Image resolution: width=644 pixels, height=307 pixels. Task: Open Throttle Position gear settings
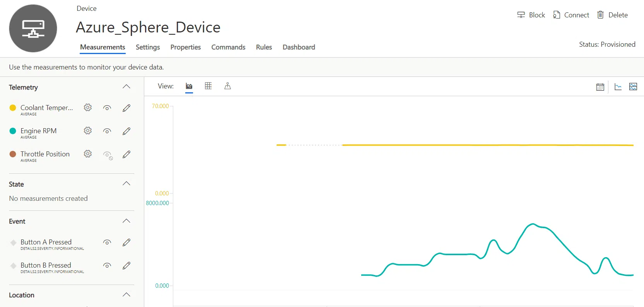[x=88, y=154]
